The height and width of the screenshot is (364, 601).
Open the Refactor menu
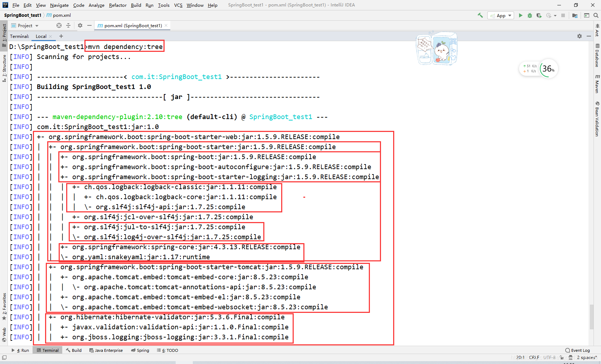[118, 5]
